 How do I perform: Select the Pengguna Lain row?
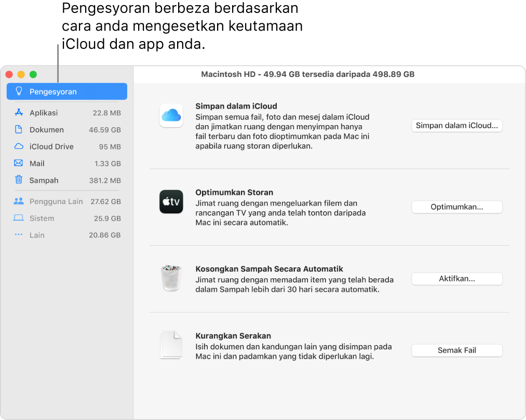click(67, 201)
